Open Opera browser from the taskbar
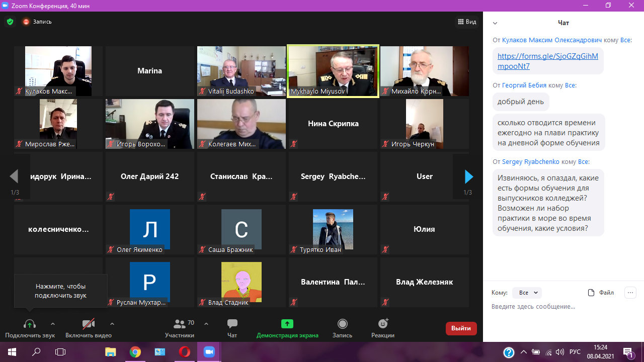This screenshot has height=362, width=644. (x=185, y=352)
